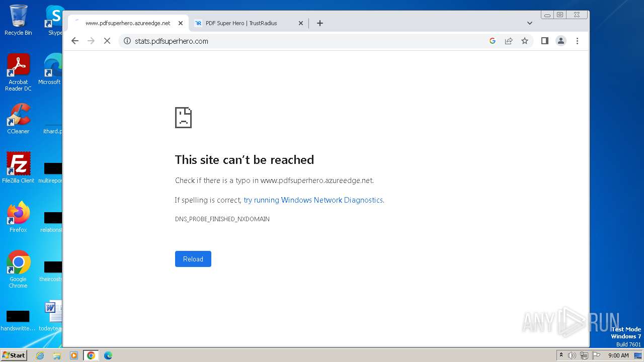Select the DNS_PROBE_FINISHED_NXDOMAIN error text
Image resolution: width=644 pixels, height=362 pixels.
pyautogui.click(x=222, y=219)
